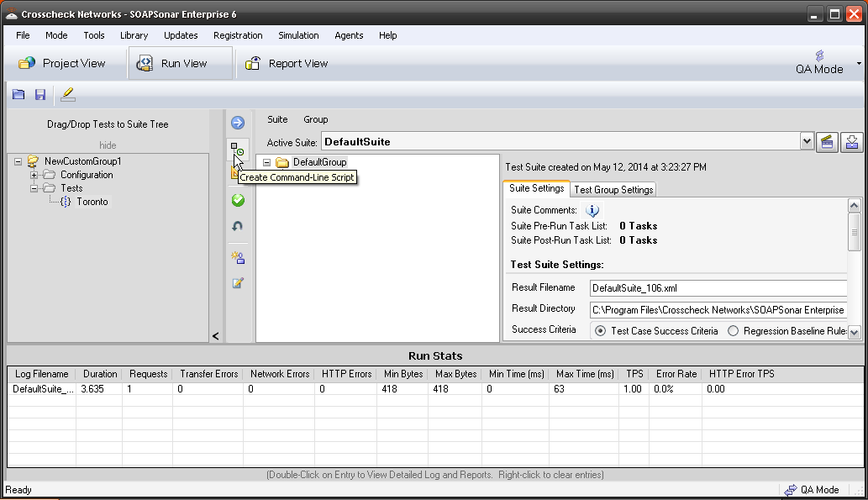868x500 pixels.
Task: Collapse the DefaultGroup node
Action: click(267, 162)
